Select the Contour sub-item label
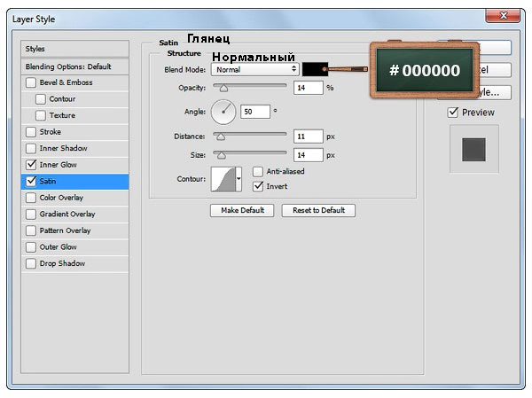532x398 pixels. coord(62,99)
